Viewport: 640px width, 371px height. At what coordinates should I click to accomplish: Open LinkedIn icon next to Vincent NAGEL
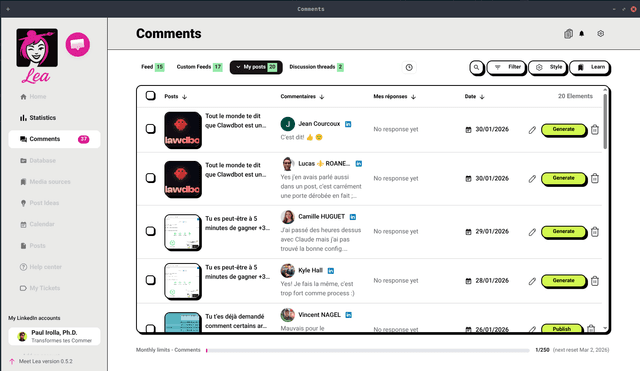click(349, 315)
